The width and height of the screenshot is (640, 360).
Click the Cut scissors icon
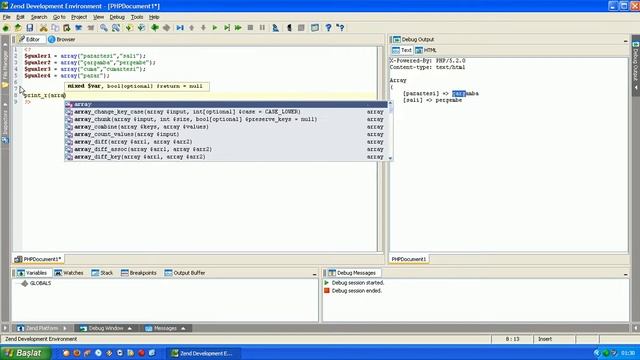tap(43, 28)
